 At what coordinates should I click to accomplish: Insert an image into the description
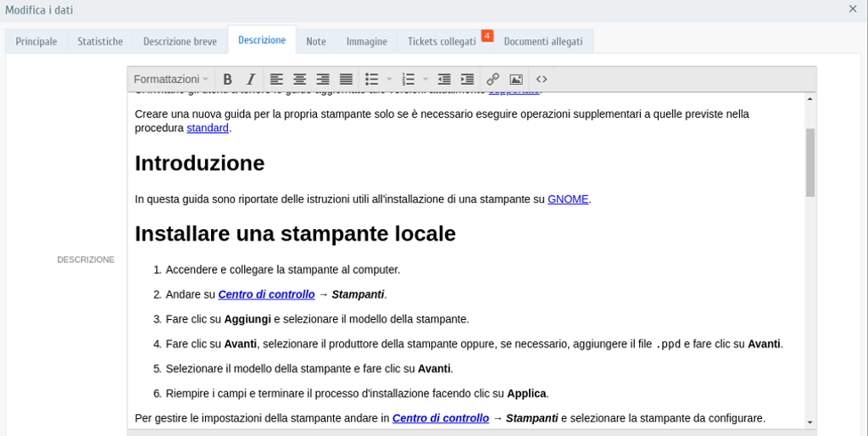click(x=516, y=79)
